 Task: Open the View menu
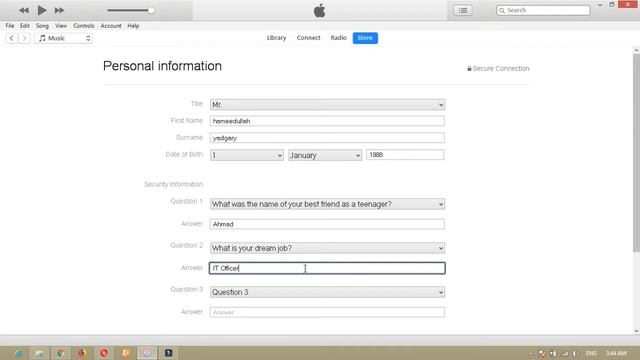click(x=61, y=26)
